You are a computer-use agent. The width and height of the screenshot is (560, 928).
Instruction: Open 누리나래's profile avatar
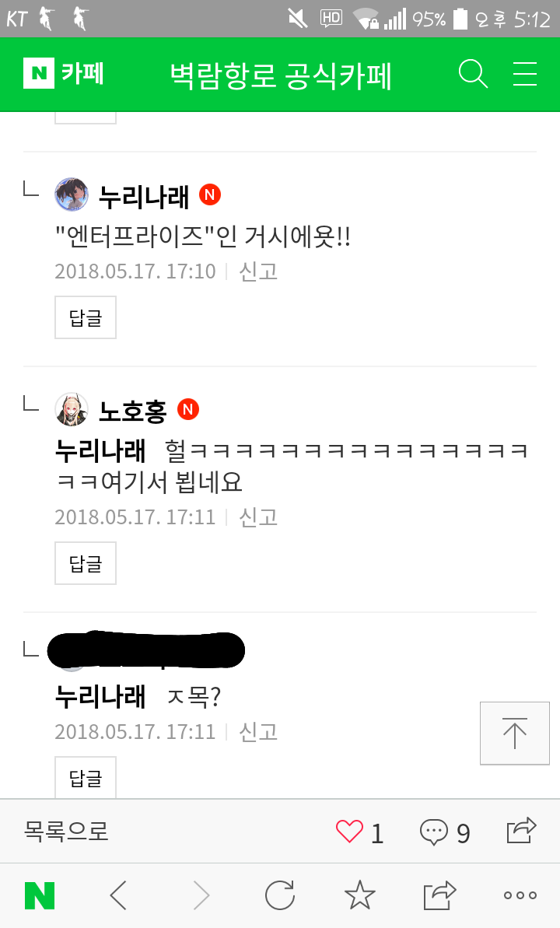(x=72, y=194)
